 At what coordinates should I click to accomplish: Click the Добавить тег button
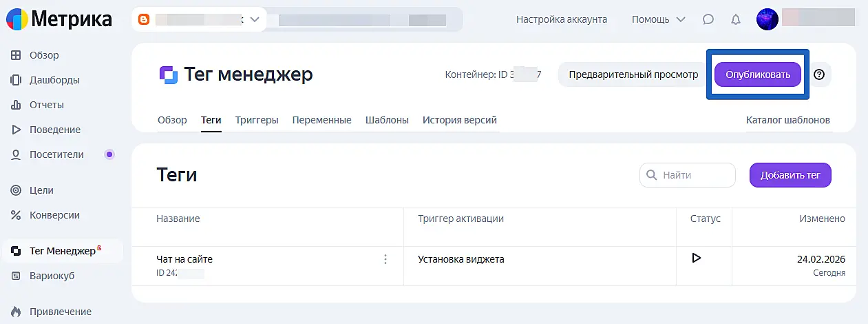(x=790, y=175)
